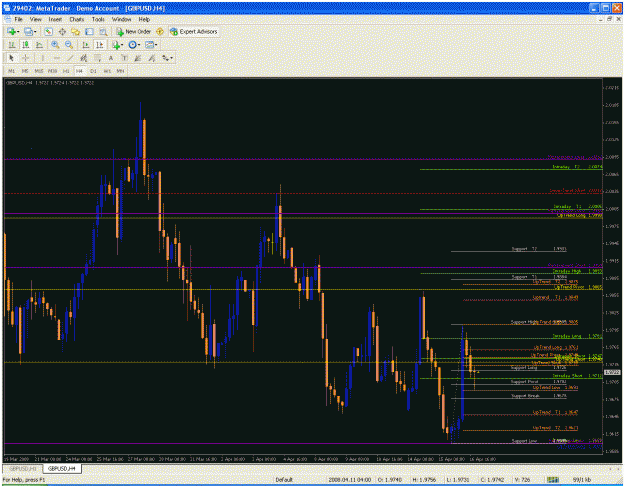625x486 pixels.
Task: Set timeframe to M5
Action: [x=25, y=71]
